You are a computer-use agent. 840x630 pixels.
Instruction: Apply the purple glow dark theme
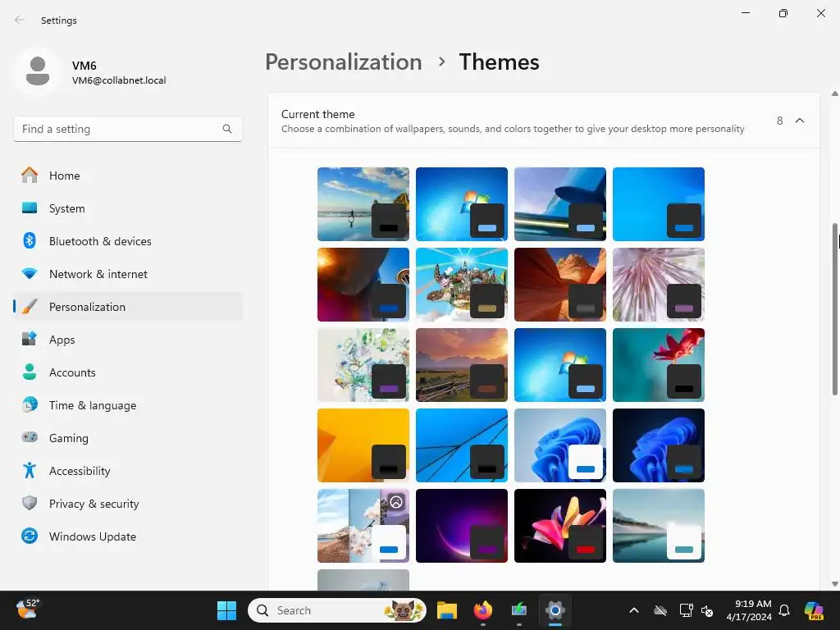pos(462,526)
